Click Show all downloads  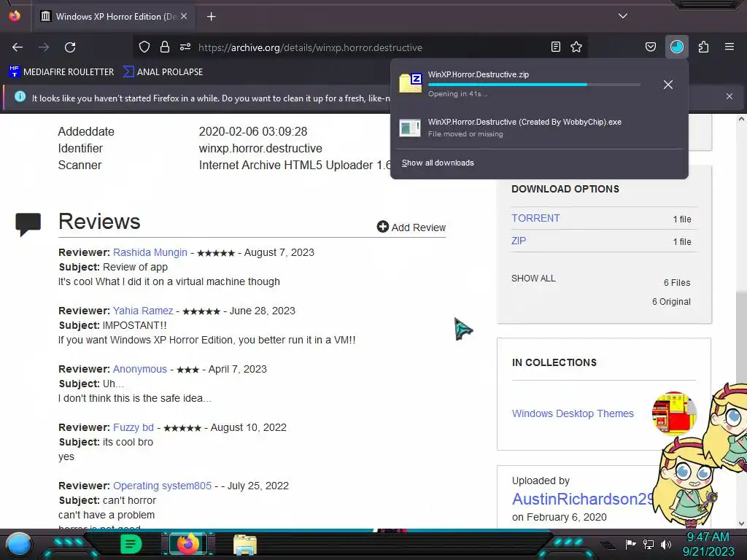(438, 163)
